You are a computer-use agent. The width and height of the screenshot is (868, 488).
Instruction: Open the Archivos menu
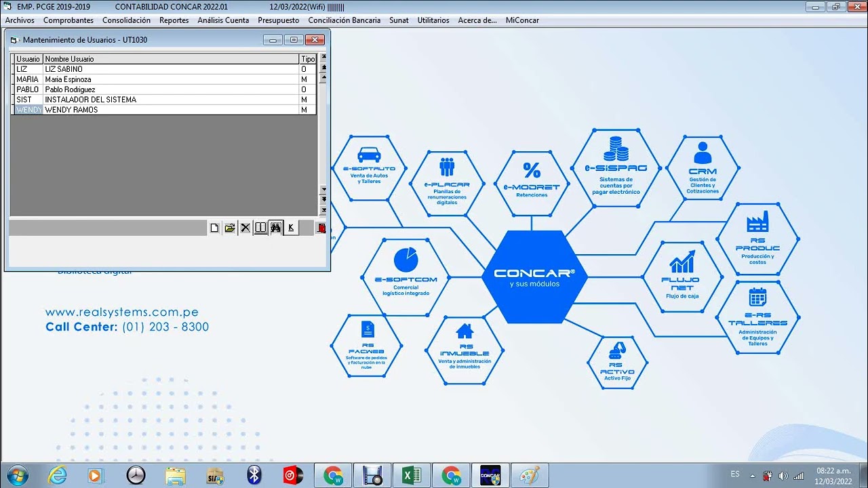click(x=20, y=20)
